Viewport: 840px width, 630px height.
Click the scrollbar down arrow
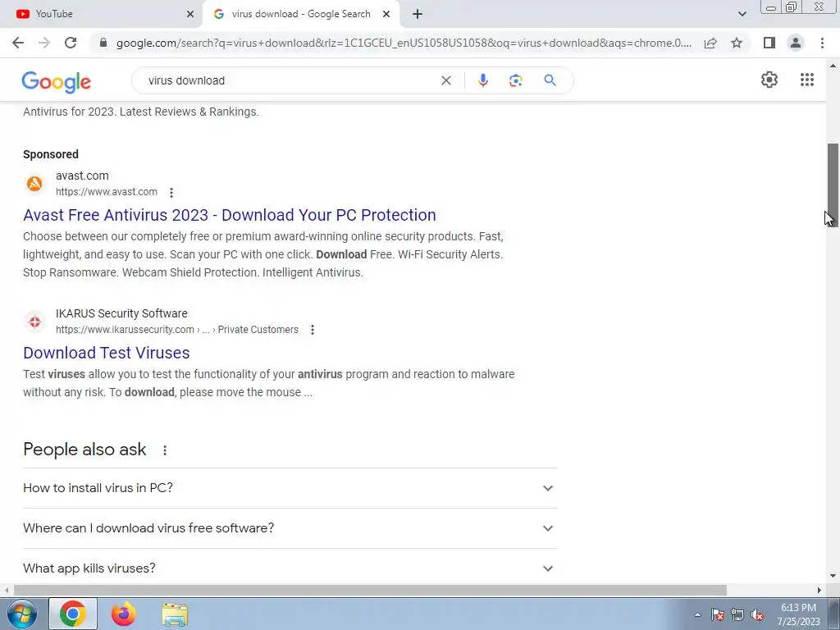point(833,576)
